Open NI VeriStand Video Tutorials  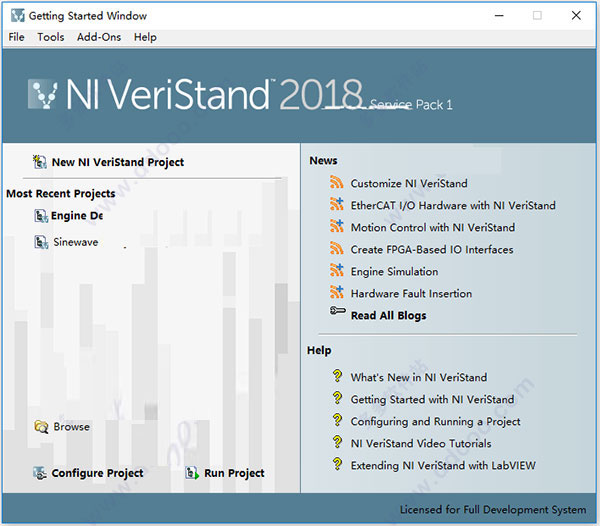tap(421, 444)
